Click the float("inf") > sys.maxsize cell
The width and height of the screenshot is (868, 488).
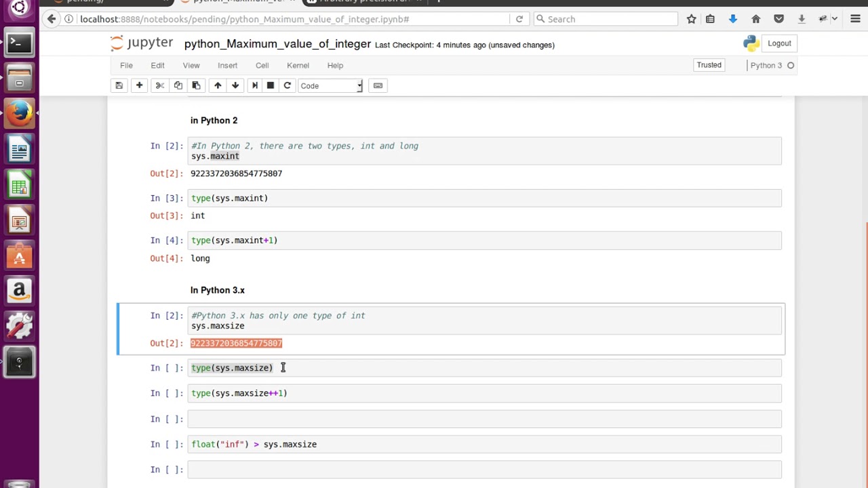coord(484,444)
